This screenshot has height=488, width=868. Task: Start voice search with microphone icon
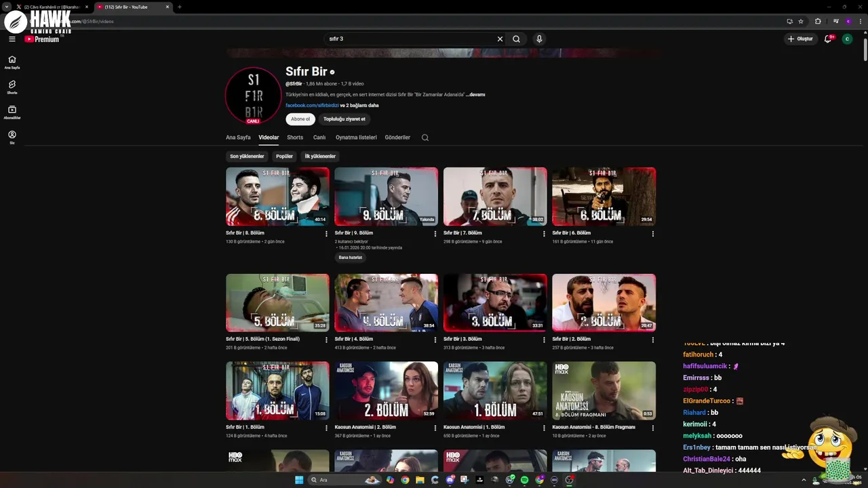(x=539, y=39)
